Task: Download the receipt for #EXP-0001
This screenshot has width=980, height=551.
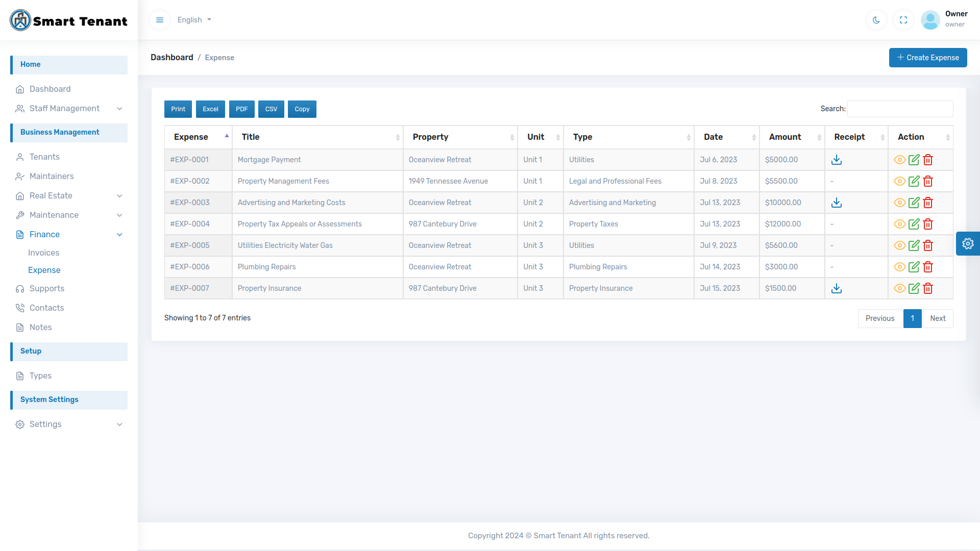Action: click(836, 160)
